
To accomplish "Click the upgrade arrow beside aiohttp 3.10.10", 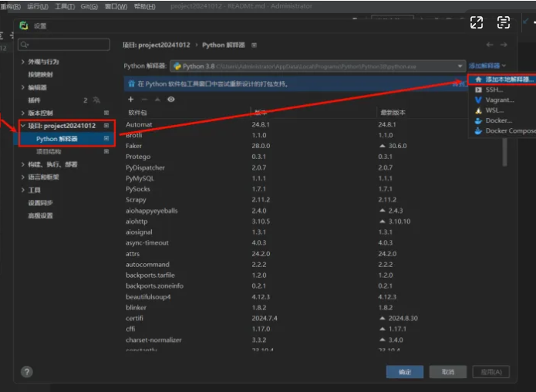I will tap(383, 221).
